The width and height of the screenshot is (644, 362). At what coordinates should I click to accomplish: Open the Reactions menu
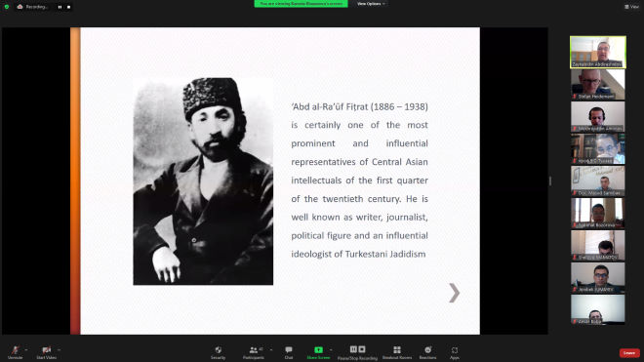click(x=428, y=349)
